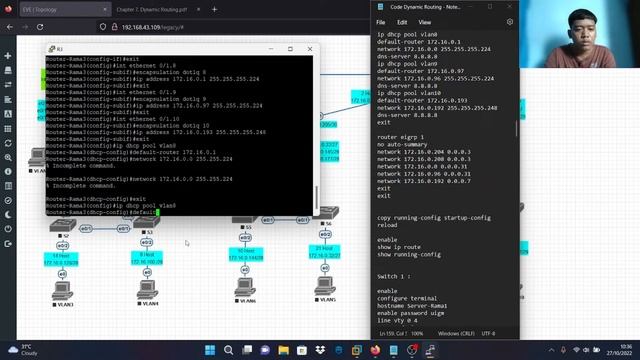
Task: Refresh the topology from EVE sidebar
Action: pyautogui.click(x=8, y=143)
